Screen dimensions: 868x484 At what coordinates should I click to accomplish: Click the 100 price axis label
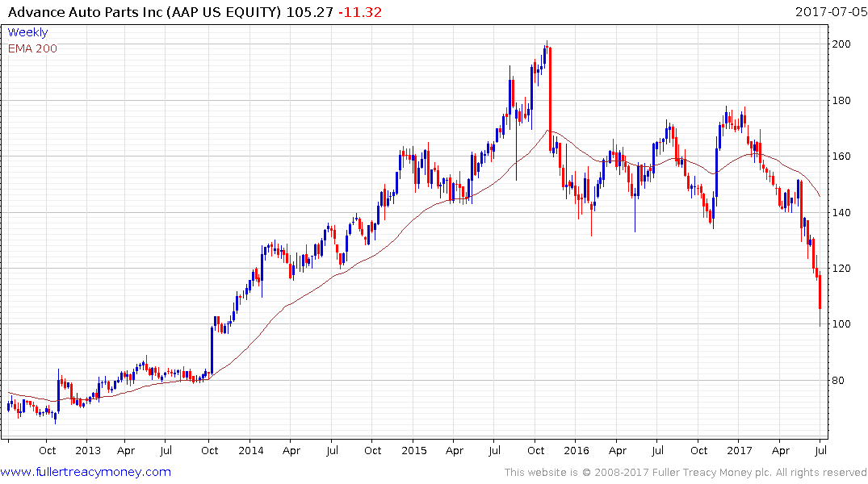[841, 324]
